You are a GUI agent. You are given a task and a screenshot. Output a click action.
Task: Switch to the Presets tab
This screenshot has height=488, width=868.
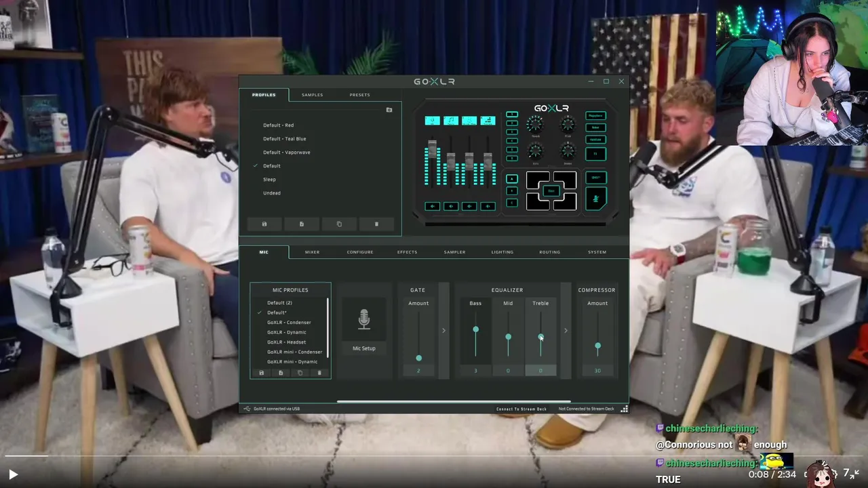click(x=359, y=95)
